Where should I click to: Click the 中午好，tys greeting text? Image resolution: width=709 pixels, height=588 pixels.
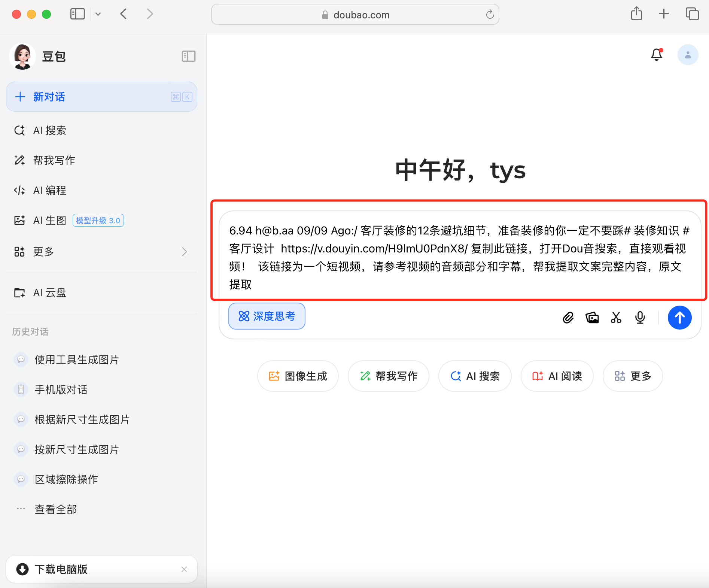click(460, 170)
